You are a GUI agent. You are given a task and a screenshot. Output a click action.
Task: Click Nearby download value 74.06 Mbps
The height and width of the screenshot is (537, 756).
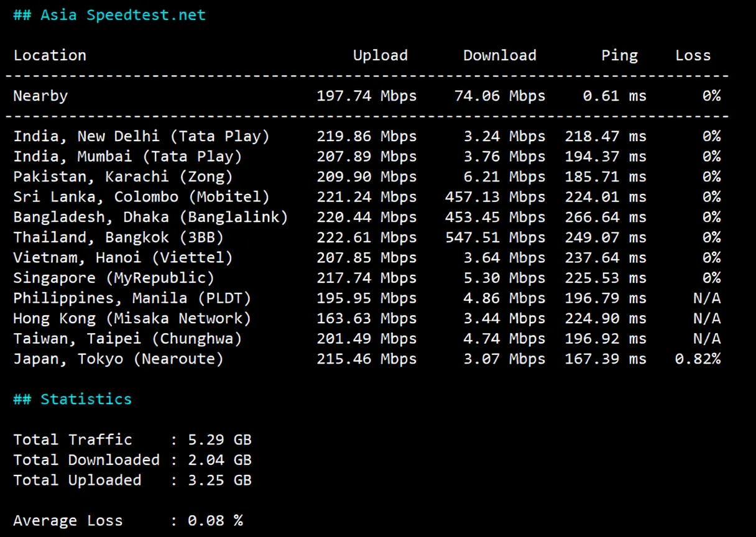(500, 96)
